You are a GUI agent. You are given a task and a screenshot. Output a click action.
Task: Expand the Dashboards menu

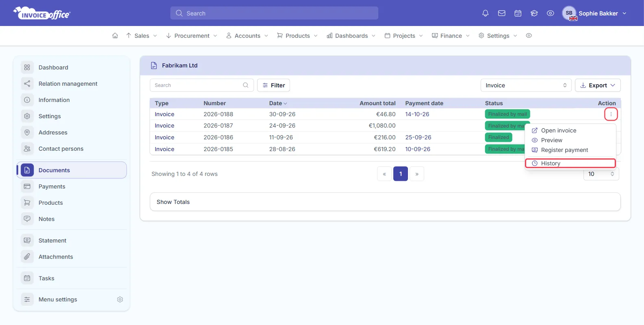pos(351,36)
